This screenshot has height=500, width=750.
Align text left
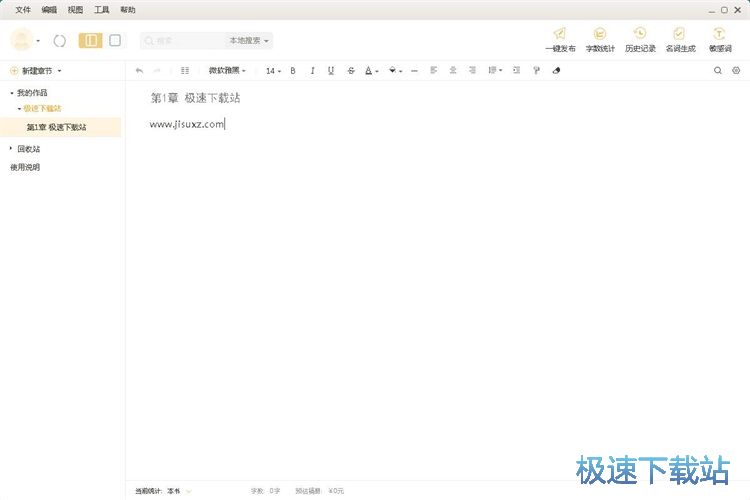[433, 70]
